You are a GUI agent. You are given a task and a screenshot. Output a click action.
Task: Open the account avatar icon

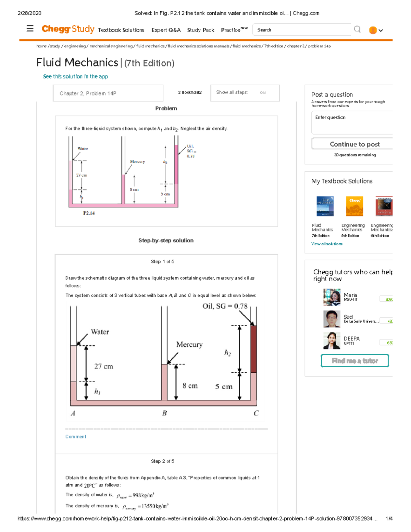(372, 30)
